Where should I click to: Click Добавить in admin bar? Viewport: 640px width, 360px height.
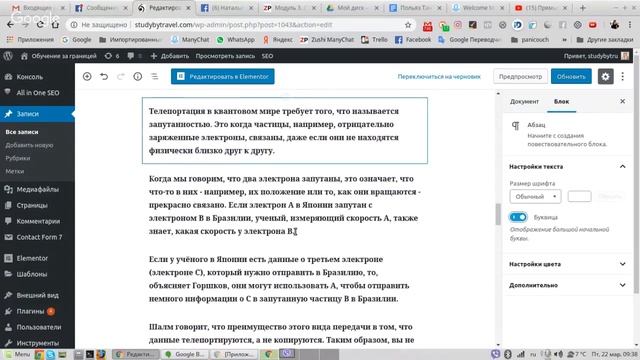click(x=170, y=56)
